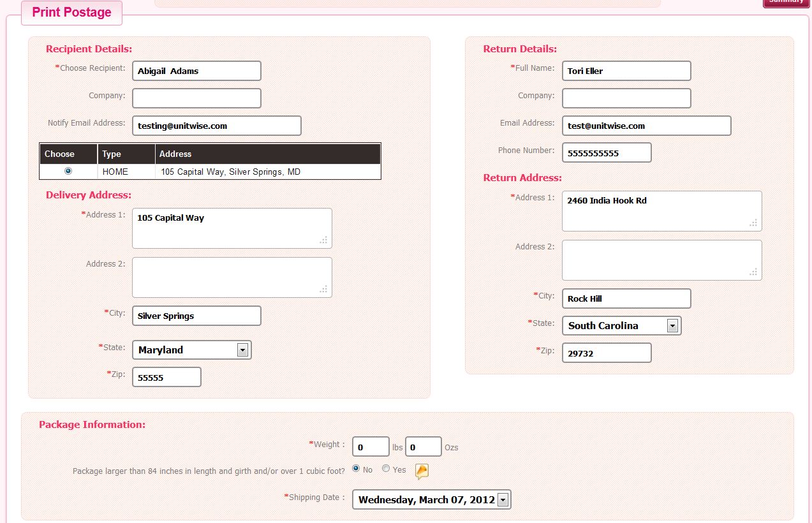Click the City field showing Silver Springs
The image size is (812, 523).
[x=196, y=315]
